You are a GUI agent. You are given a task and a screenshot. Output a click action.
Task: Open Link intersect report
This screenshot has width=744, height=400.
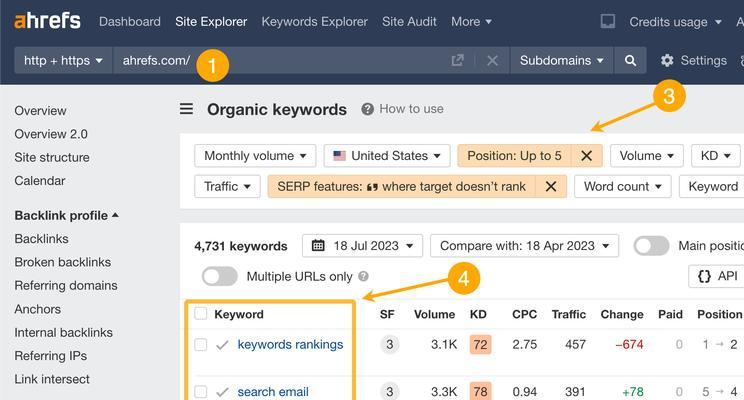click(x=52, y=379)
